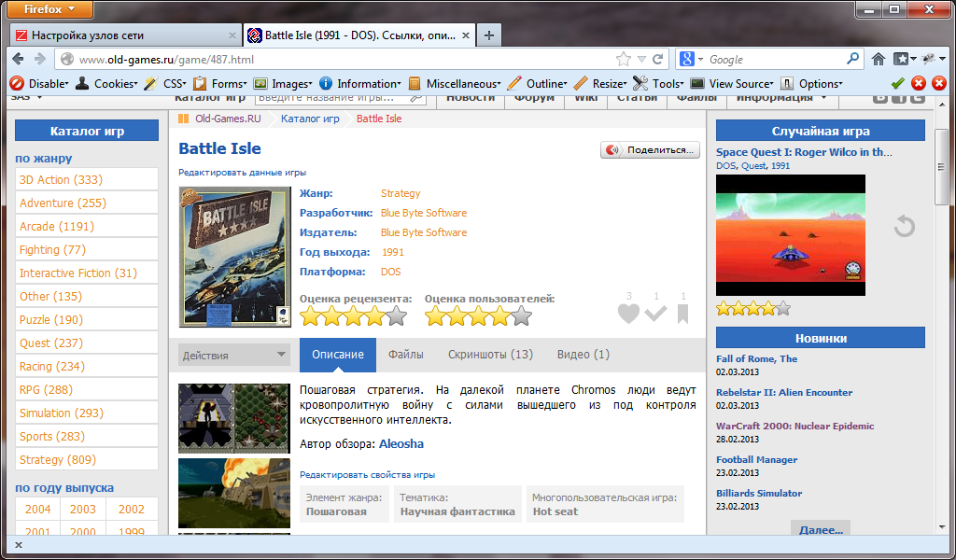Viewport: 956px width, 560px height.
Task: Open the Cookies toolbar menu
Action: coord(107,83)
